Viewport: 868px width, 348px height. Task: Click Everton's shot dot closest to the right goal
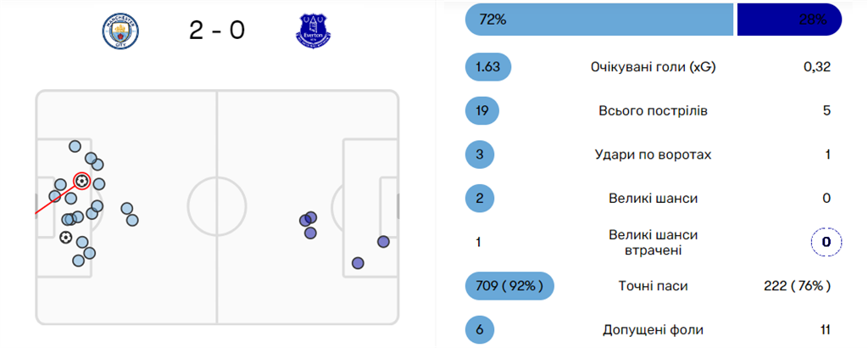coord(383,242)
